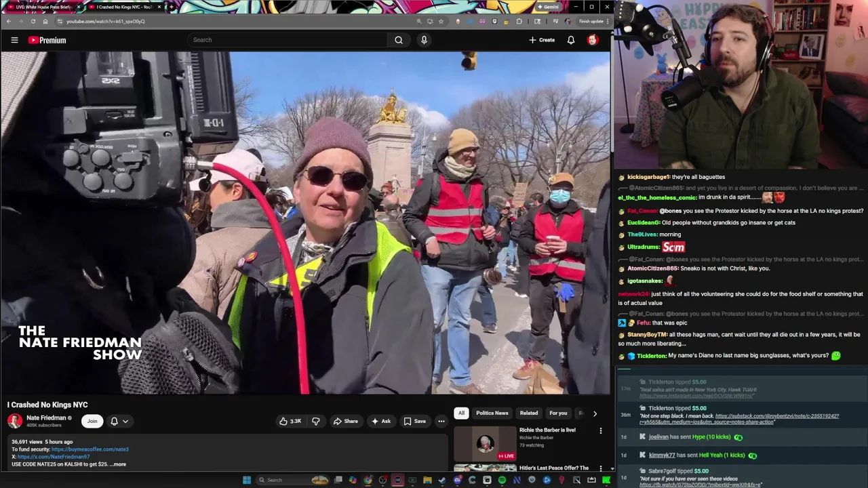The height and width of the screenshot is (488, 868).
Task: Open the Instagram link in Ticklerton's tip
Action: pos(696,396)
